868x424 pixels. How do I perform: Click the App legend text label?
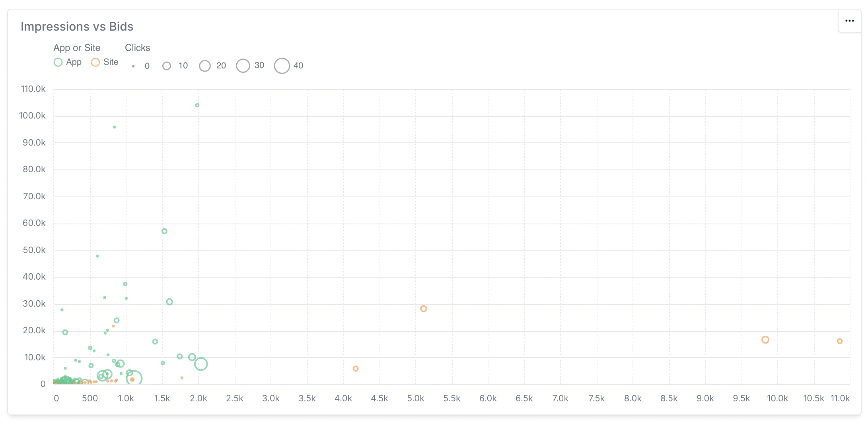(74, 62)
